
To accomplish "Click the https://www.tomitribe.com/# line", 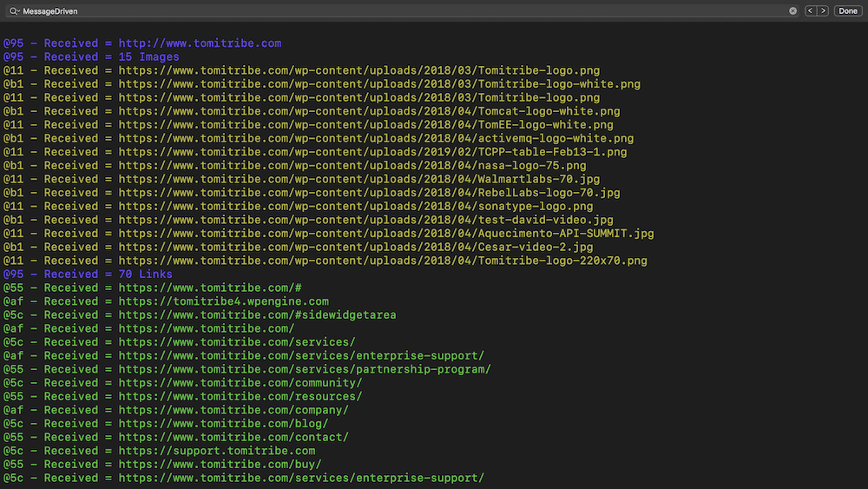I will 152,288.
